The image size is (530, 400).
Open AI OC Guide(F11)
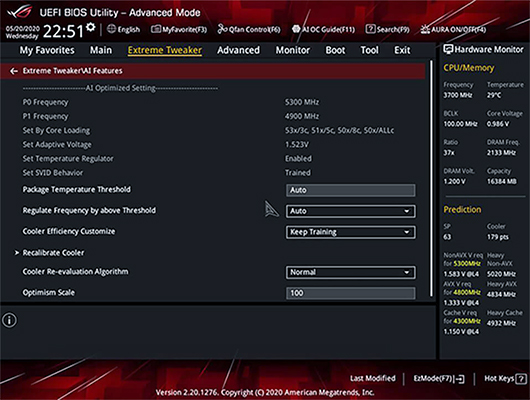pyautogui.click(x=323, y=29)
